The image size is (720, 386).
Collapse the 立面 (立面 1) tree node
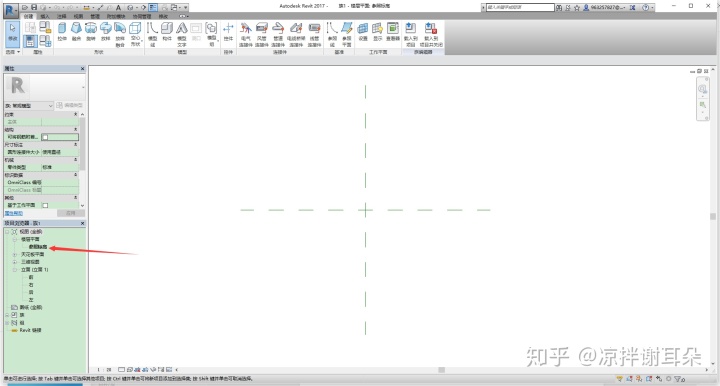coord(15,269)
